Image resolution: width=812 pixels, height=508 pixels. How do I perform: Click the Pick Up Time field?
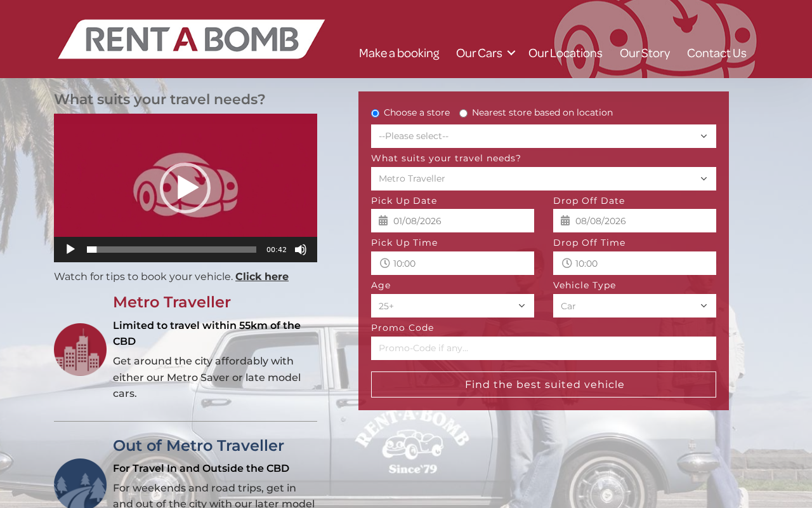(452, 263)
